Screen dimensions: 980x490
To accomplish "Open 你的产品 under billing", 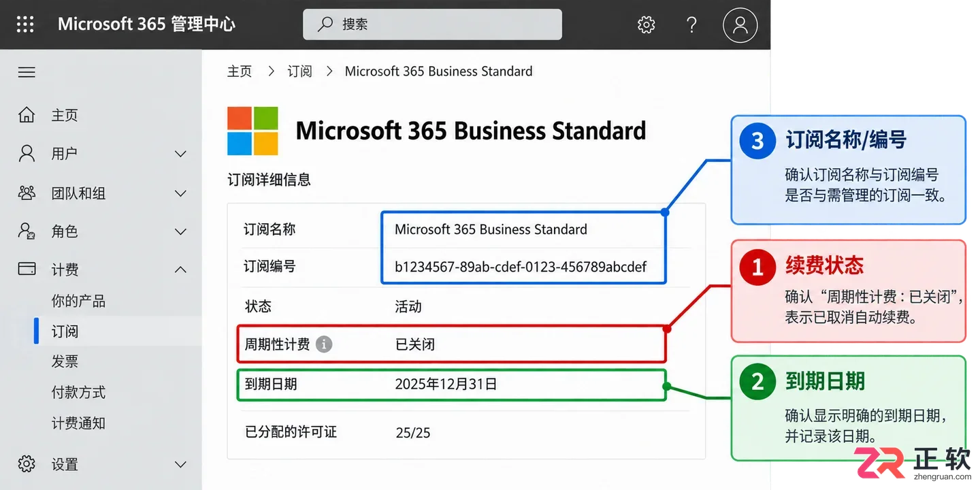I will 78,301.
